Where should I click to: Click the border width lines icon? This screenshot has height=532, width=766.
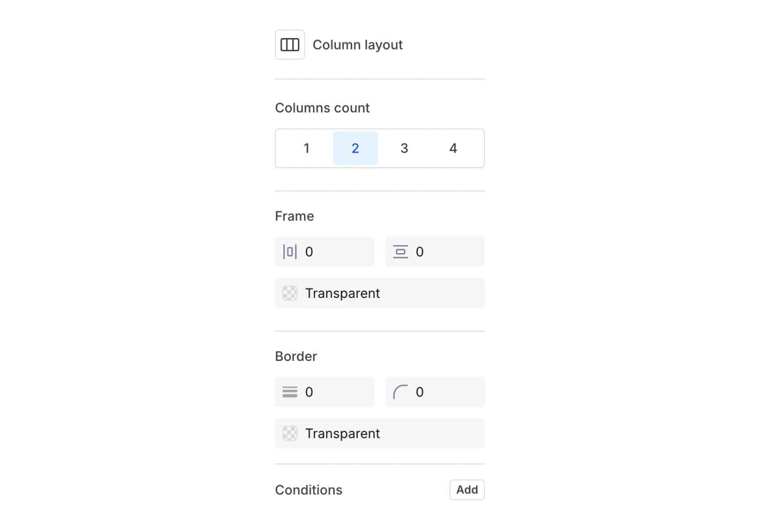[x=290, y=392]
